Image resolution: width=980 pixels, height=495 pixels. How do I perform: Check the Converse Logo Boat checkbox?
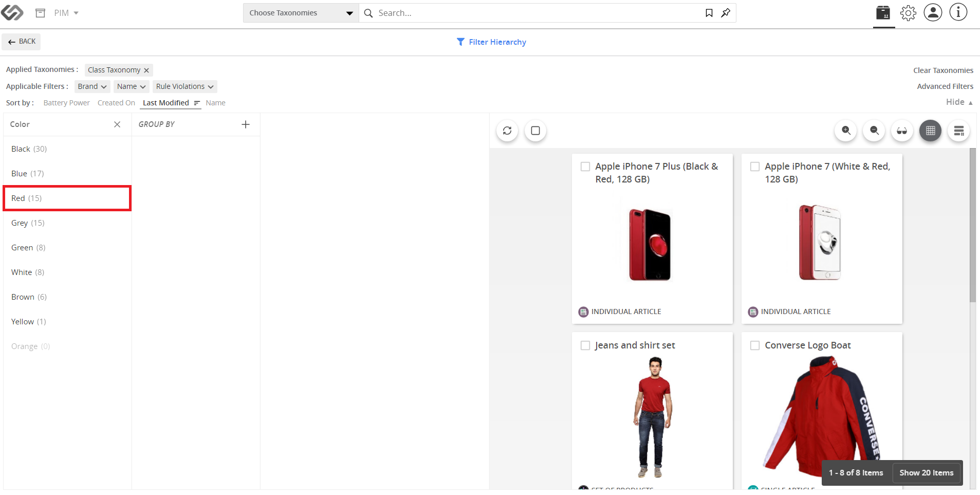pyautogui.click(x=755, y=345)
